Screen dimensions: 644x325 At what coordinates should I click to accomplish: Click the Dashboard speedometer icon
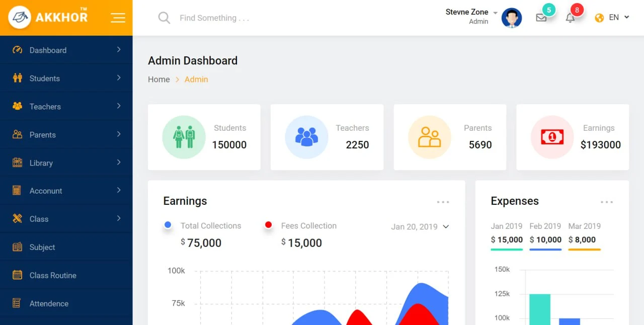(x=17, y=50)
